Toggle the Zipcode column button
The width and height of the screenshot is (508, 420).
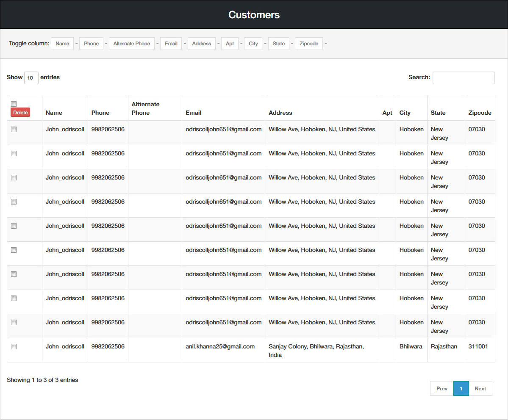click(309, 44)
